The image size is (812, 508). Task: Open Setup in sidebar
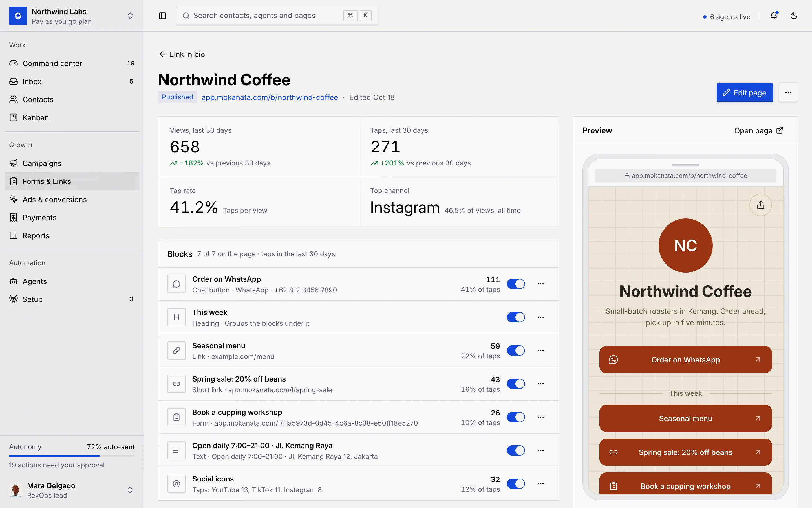[72, 300]
